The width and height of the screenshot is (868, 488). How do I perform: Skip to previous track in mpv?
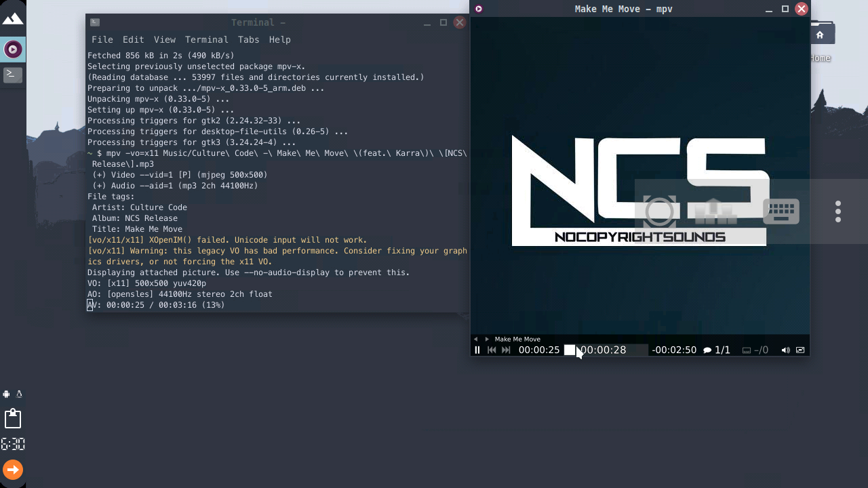pyautogui.click(x=491, y=350)
